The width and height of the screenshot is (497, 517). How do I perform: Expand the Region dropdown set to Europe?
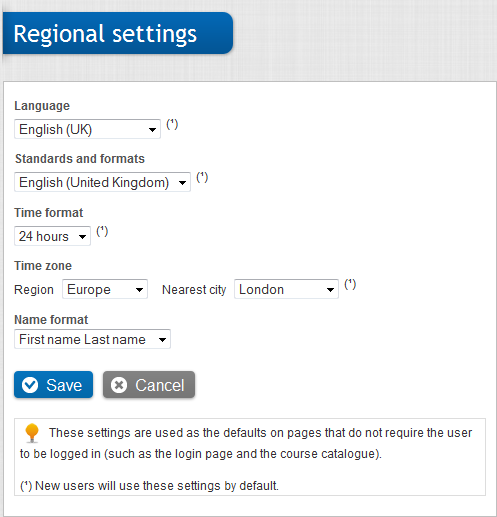pyautogui.click(x=105, y=289)
